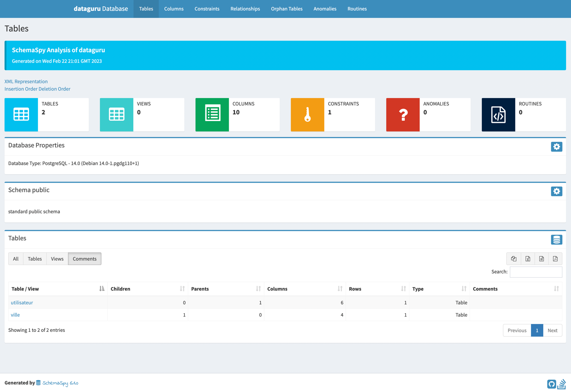
Task: Open the Orphan Tables tab
Action: click(x=287, y=9)
